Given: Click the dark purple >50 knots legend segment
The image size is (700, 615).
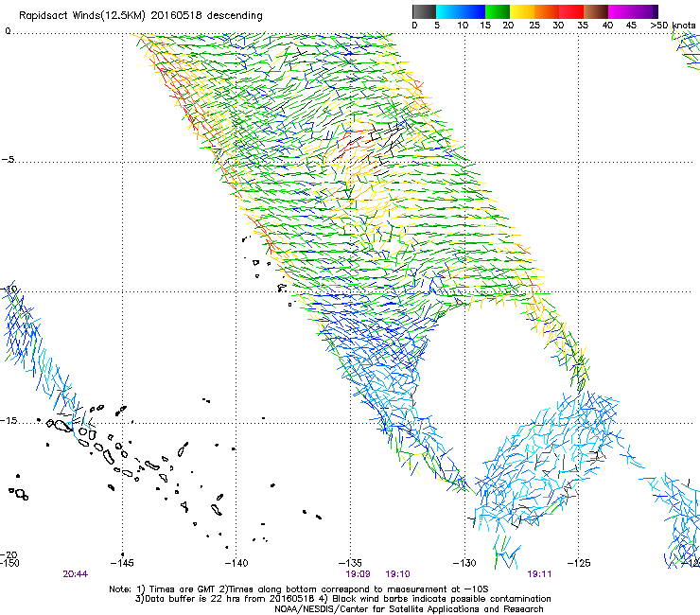Looking at the screenshot, I should 655,11.
